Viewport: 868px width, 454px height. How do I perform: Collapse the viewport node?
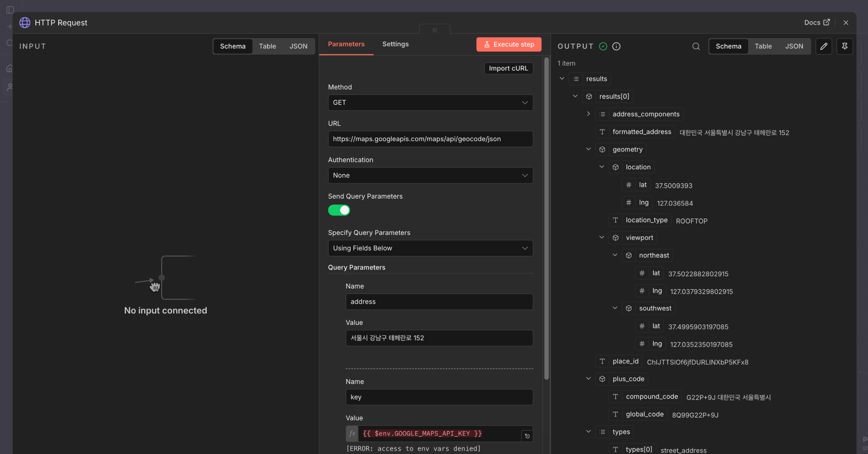click(x=602, y=237)
